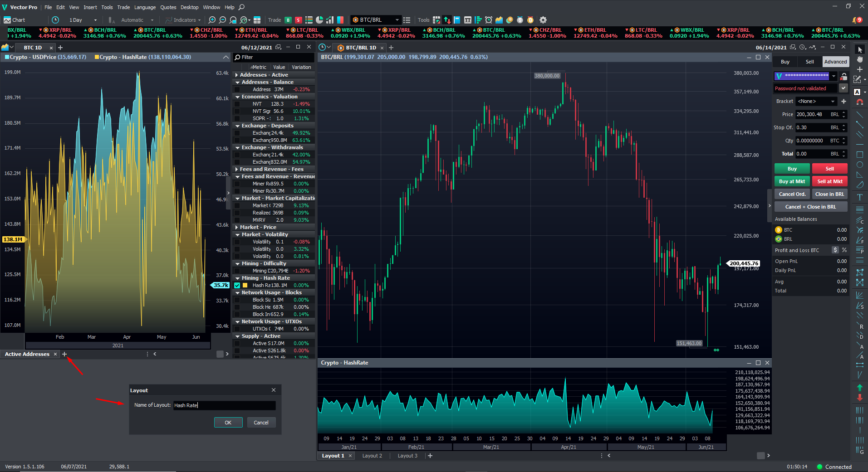This screenshot has height=472, width=868.
Task: Check the UTXOs 74M metric checkbox
Action: [237, 329]
